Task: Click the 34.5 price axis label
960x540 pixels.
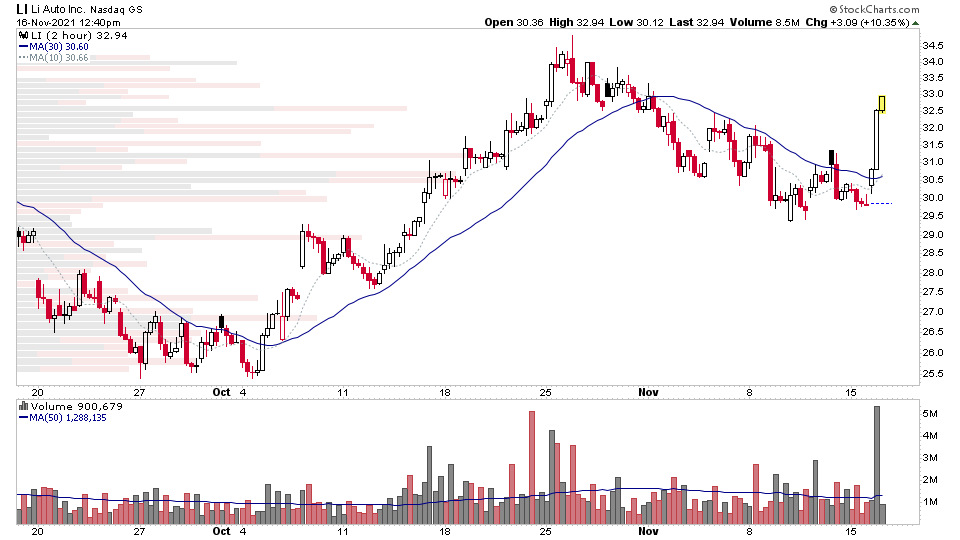Action: pos(932,46)
